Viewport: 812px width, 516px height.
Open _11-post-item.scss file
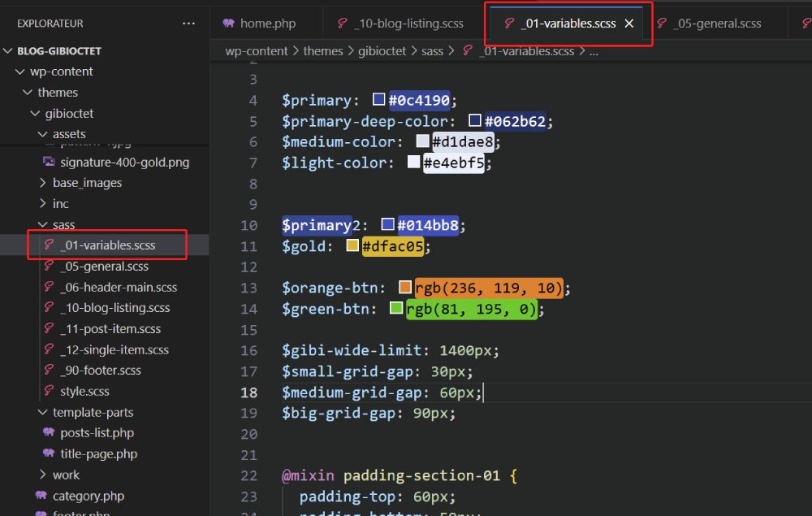(x=110, y=328)
